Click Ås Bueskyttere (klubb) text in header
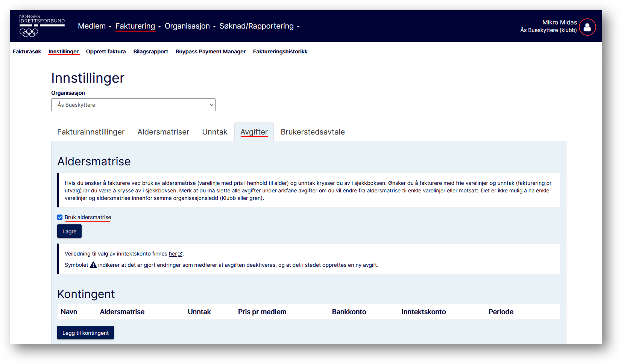Screen dimensions: 622x364 tap(548, 30)
